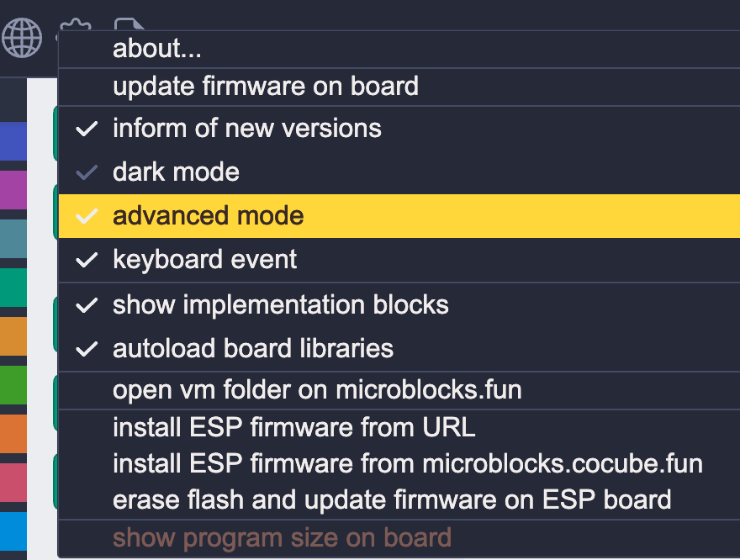Select update firmware on board

(399, 87)
